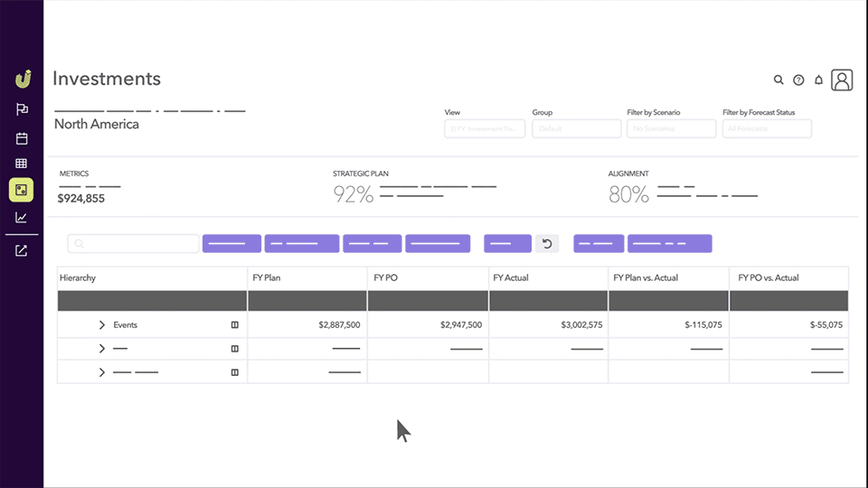This screenshot has width=868, height=488.
Task: Open the View dropdown
Action: click(485, 129)
